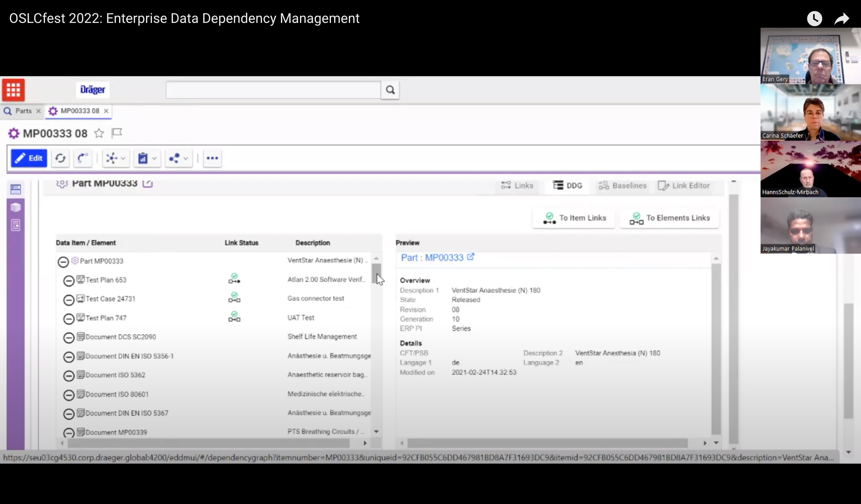Click link status icon for Test Case 24731
861x504 pixels.
[234, 297]
